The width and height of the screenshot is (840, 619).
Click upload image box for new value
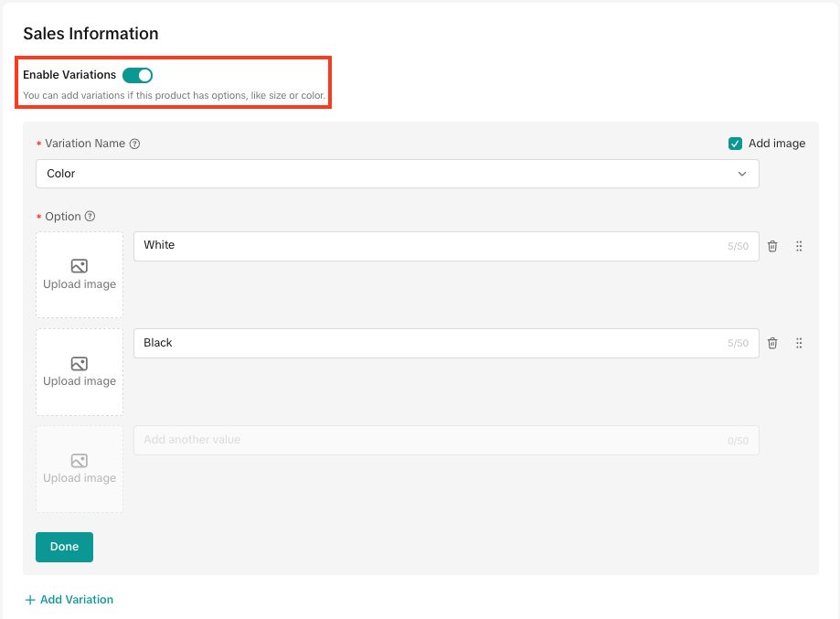pyautogui.click(x=80, y=469)
